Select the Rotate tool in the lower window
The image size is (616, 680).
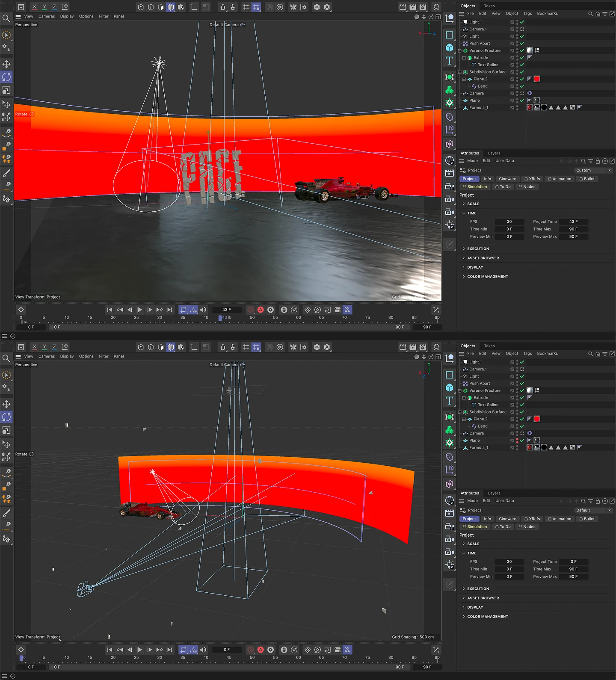point(6,417)
